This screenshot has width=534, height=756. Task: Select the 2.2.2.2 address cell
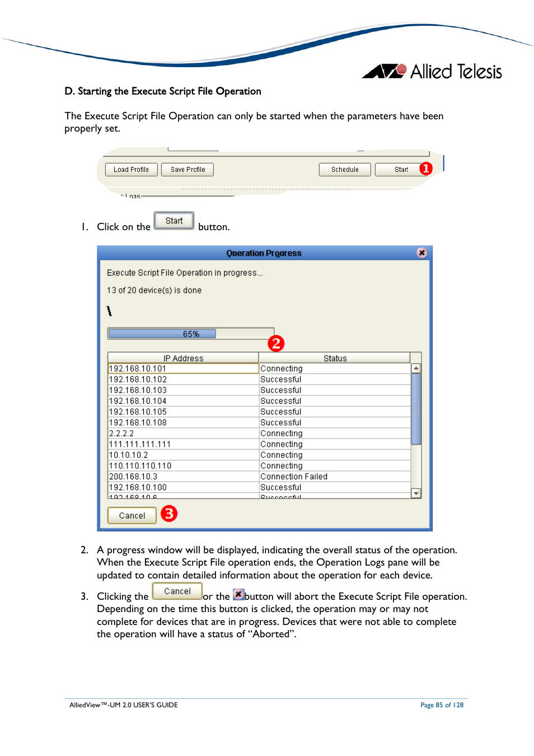point(183,433)
